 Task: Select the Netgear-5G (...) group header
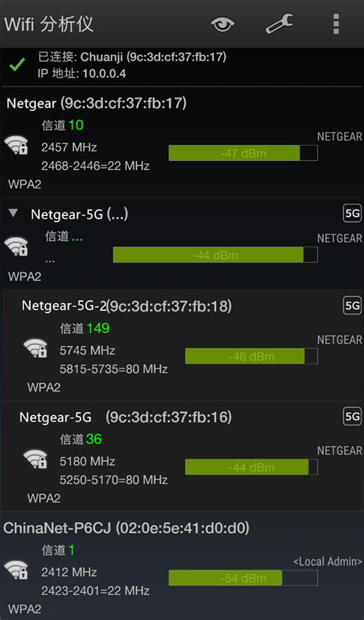tap(79, 214)
